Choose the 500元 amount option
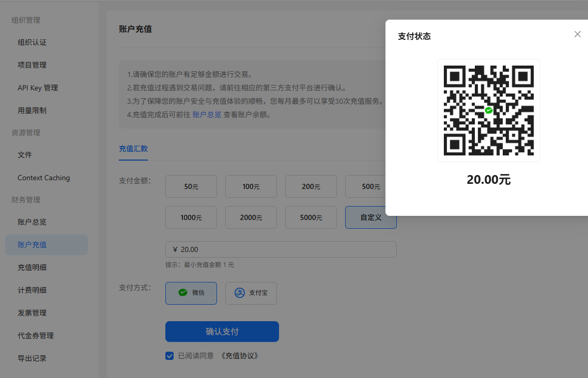The height and width of the screenshot is (378, 588). (x=366, y=186)
